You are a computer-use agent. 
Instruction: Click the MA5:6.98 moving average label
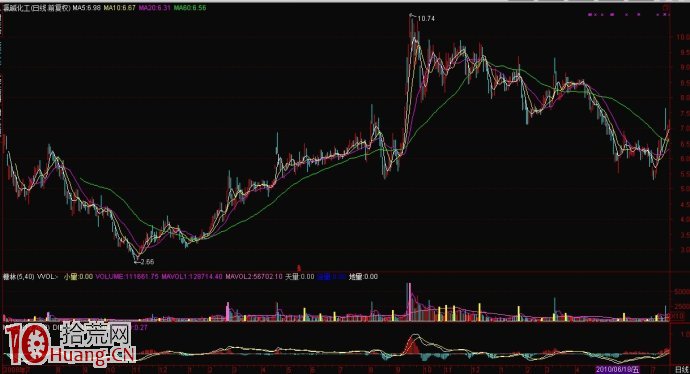(86, 8)
